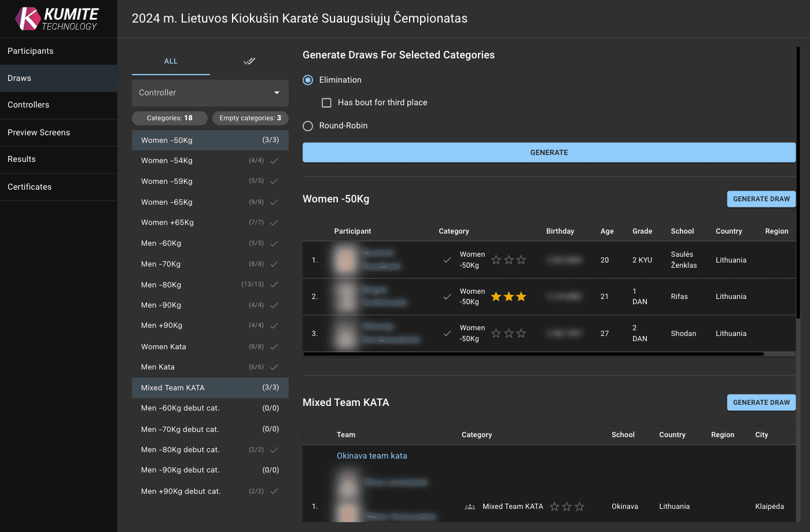
Task: Click the gray checkmark beside Men -80Kg category
Action: [x=274, y=284]
